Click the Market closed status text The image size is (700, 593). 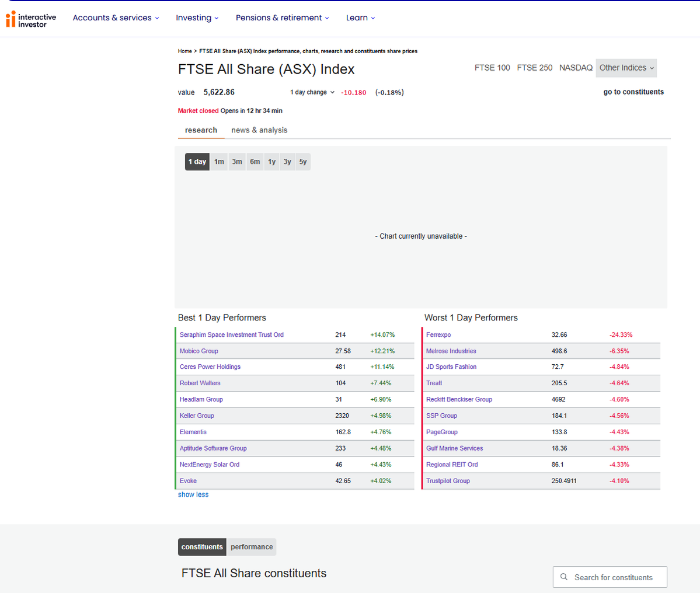pos(198,111)
